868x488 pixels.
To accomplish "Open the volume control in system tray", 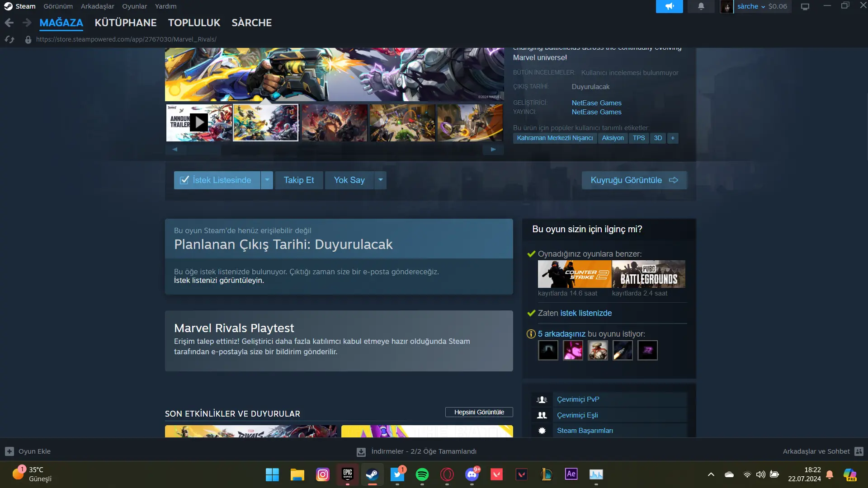I will pos(761,474).
